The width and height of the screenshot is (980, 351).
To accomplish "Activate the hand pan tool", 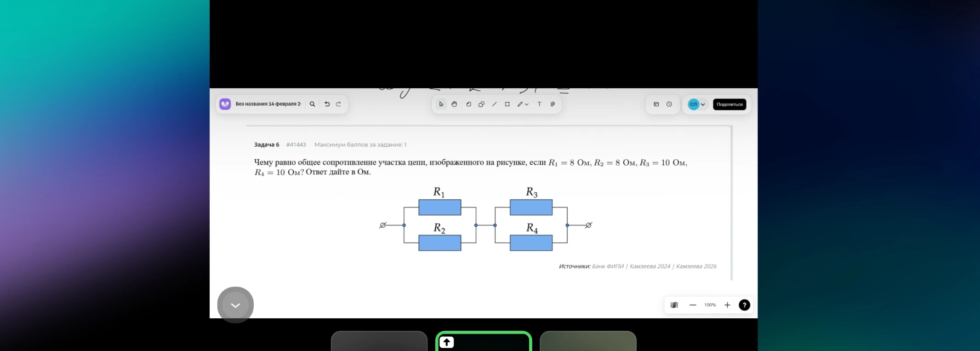I will coord(454,104).
